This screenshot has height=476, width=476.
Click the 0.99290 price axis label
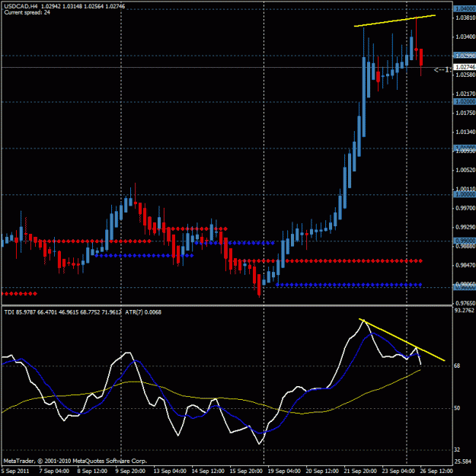465,227
